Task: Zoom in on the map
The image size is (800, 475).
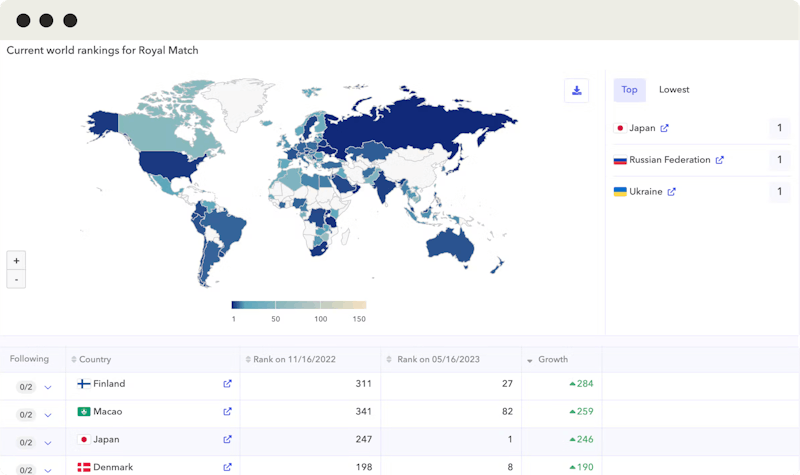Action: point(16,260)
